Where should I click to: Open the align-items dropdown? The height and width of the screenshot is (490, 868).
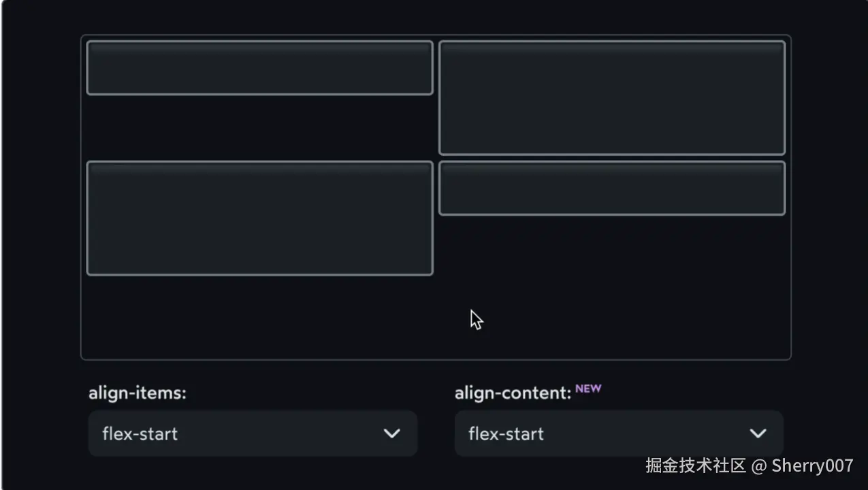[252, 433]
